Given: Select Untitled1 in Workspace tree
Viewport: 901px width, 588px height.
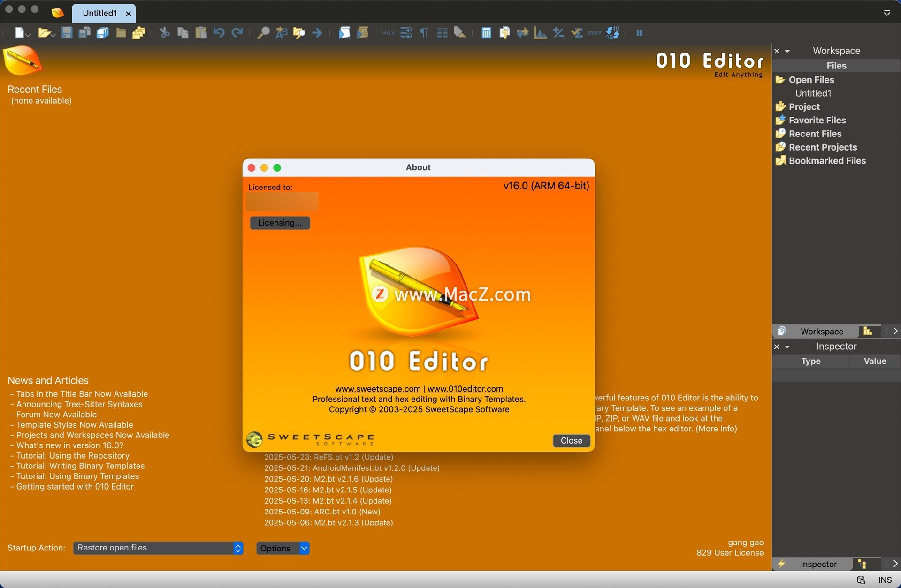Looking at the screenshot, I should [x=813, y=93].
